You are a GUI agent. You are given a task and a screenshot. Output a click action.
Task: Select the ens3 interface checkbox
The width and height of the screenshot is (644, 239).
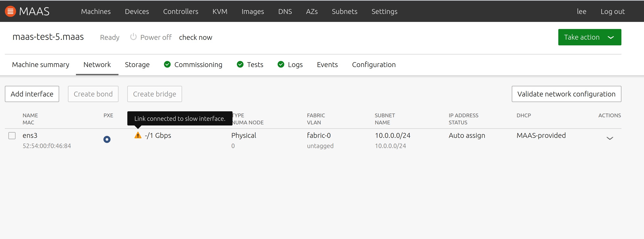tap(12, 136)
